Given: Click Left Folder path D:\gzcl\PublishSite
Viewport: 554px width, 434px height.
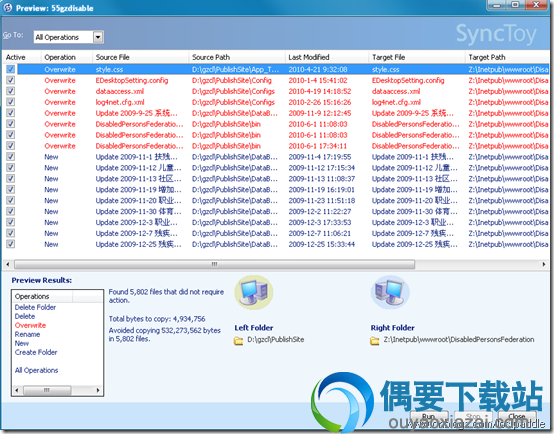Looking at the screenshot, I should point(276,340).
